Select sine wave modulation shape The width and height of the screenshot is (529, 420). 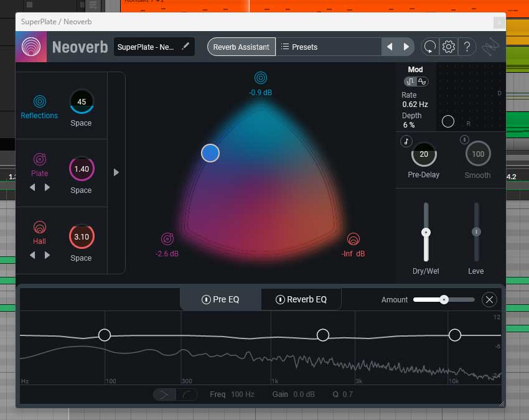point(422,82)
